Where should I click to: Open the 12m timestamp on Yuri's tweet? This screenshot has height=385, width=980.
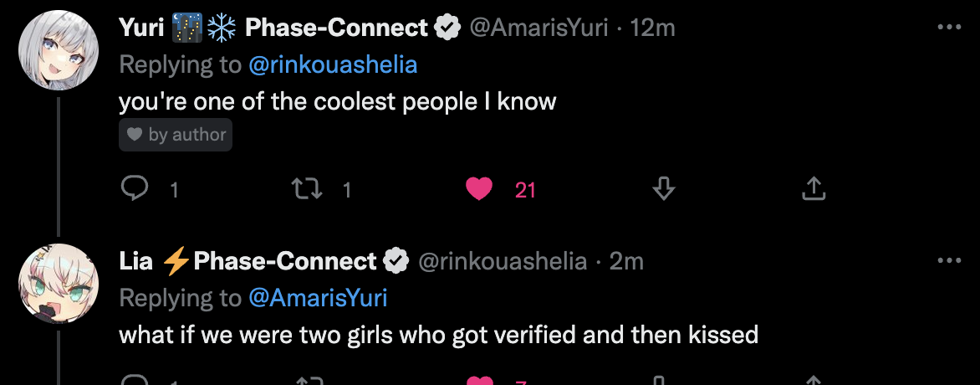coord(652,28)
